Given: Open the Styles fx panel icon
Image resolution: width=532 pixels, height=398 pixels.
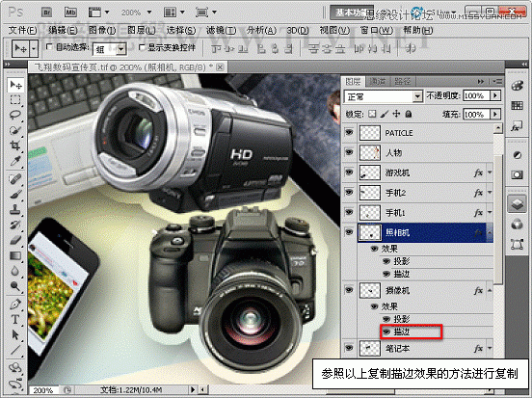Looking at the screenshot, I should click(x=517, y=126).
